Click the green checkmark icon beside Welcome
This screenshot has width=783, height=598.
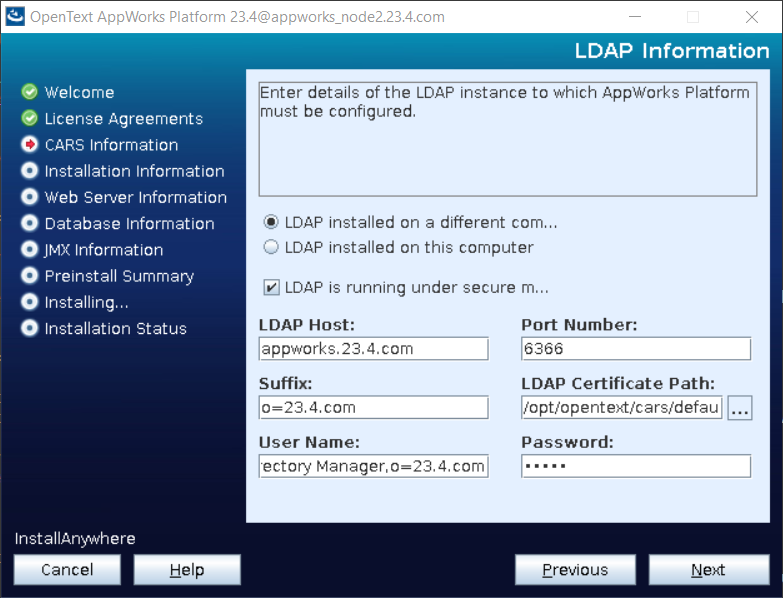pyautogui.click(x=29, y=92)
